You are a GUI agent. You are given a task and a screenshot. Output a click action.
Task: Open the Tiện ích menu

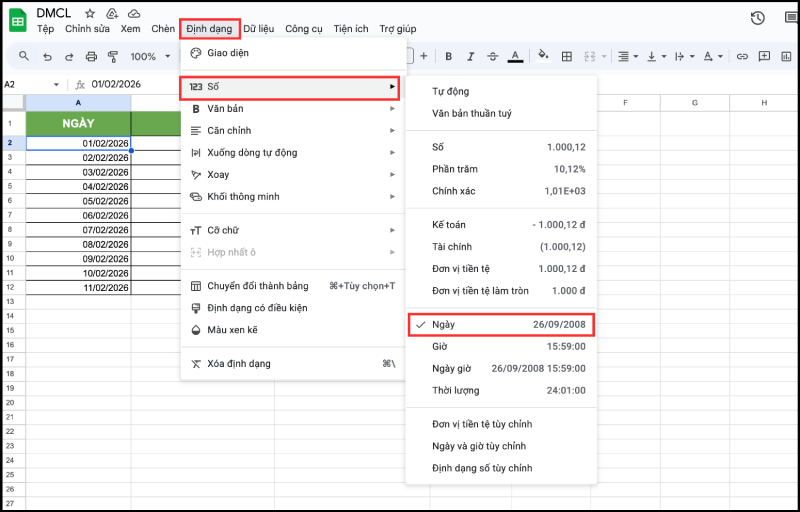click(x=351, y=29)
